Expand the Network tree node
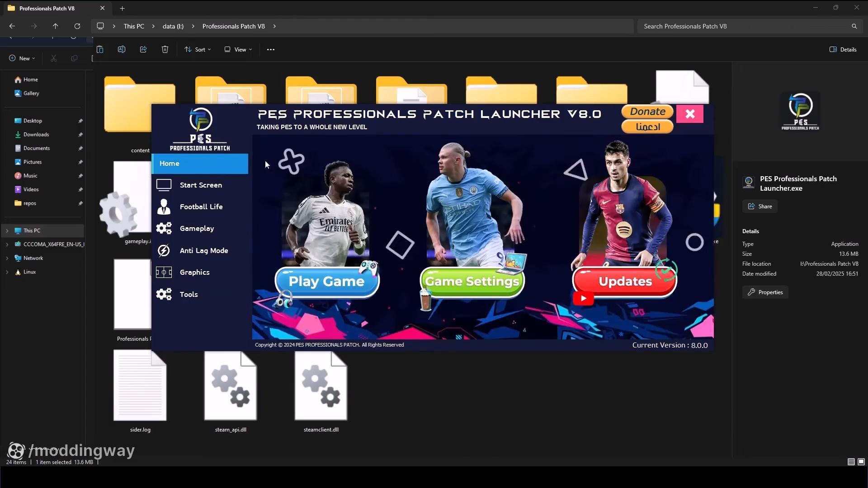The height and width of the screenshot is (488, 868). (x=7, y=258)
